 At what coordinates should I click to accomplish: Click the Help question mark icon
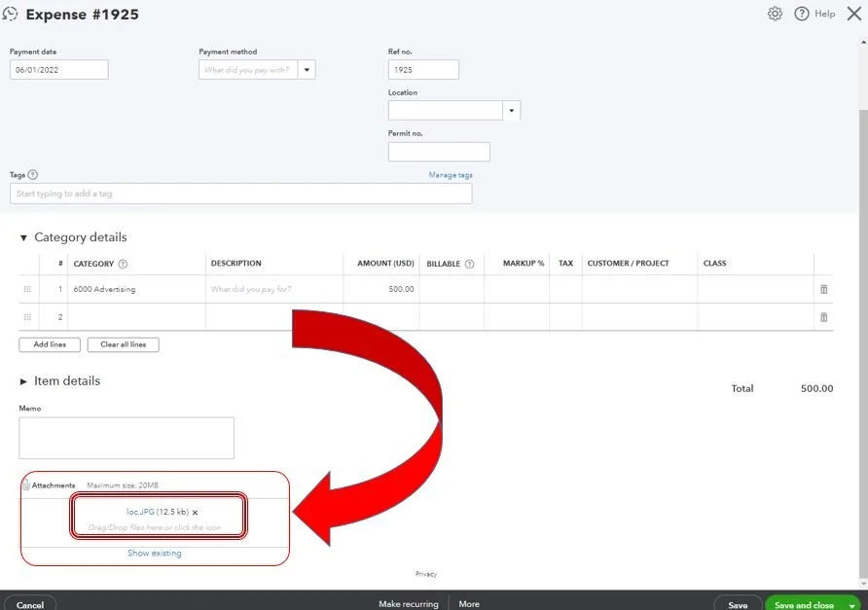tap(801, 13)
